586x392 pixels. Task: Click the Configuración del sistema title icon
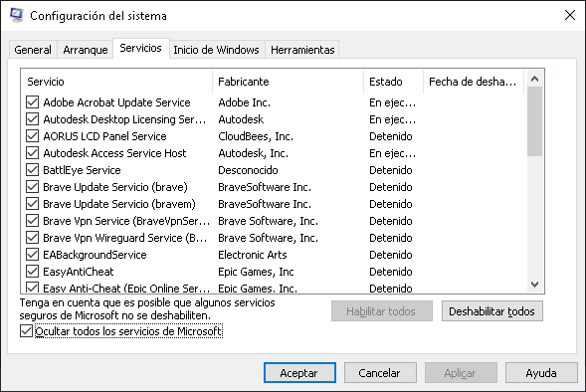tap(17, 15)
